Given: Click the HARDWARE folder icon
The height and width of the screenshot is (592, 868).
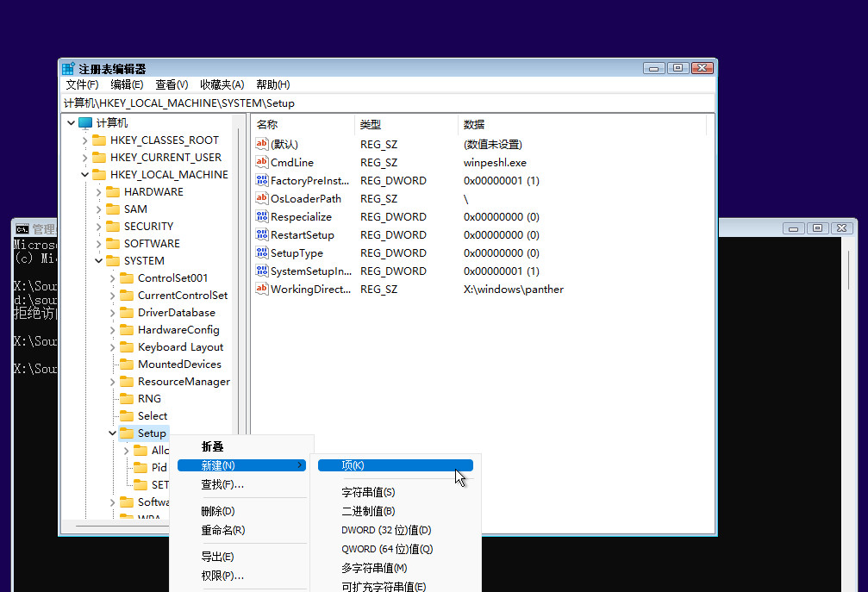Looking at the screenshot, I should click(x=113, y=191).
